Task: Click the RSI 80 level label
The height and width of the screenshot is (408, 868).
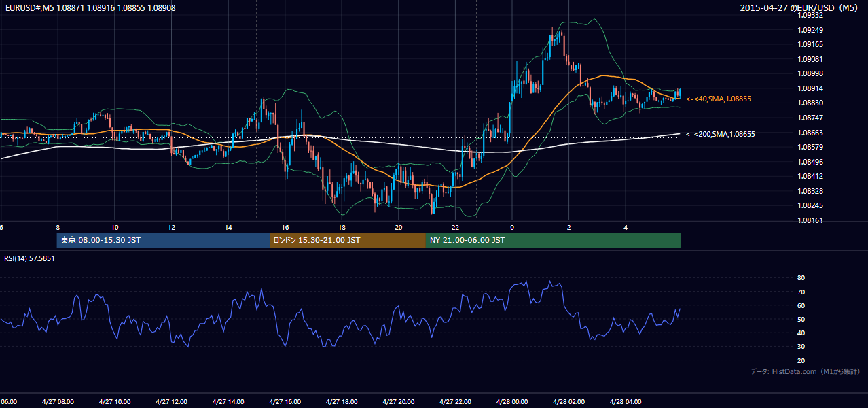Action: [801, 278]
